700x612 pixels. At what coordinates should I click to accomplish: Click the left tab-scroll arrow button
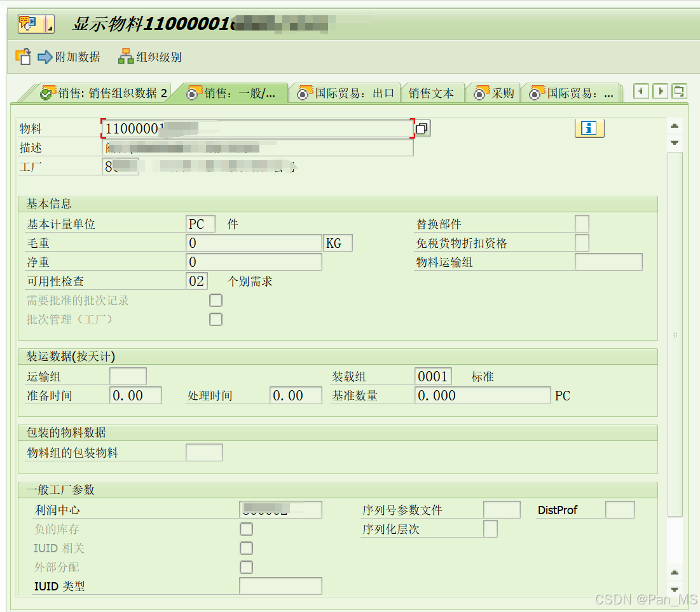pos(641,91)
